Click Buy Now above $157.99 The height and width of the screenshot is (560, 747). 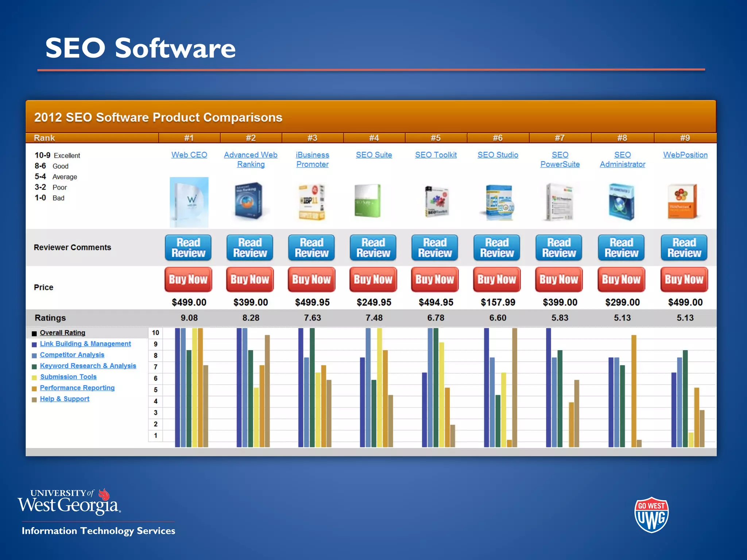[x=497, y=280]
